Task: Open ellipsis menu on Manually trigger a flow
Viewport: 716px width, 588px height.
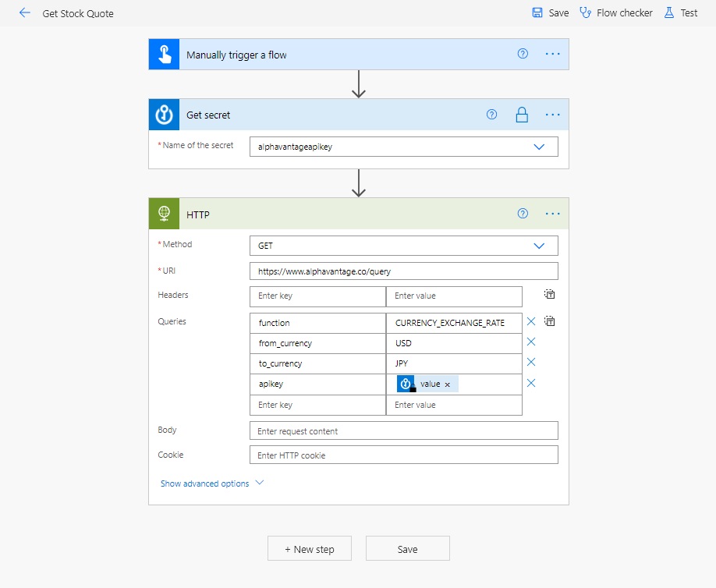Action: (552, 54)
